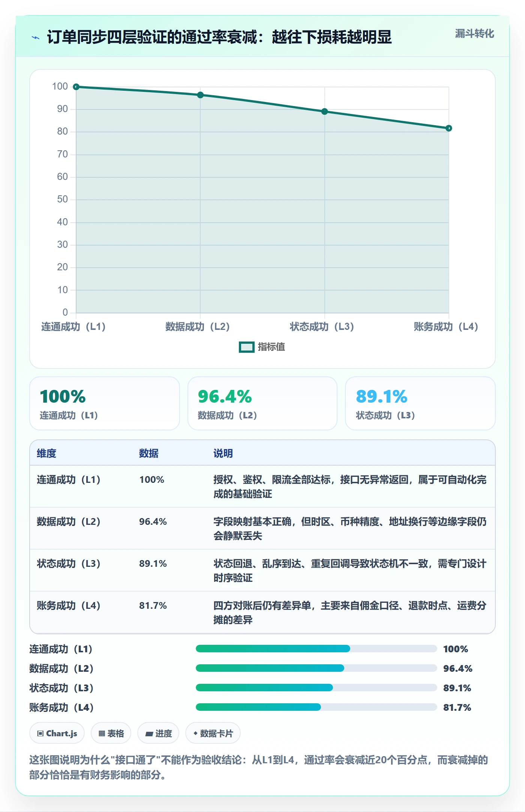Click the x-axis label 数据成功（L2）under the chart
The height and width of the screenshot is (812, 525).
[198, 327]
